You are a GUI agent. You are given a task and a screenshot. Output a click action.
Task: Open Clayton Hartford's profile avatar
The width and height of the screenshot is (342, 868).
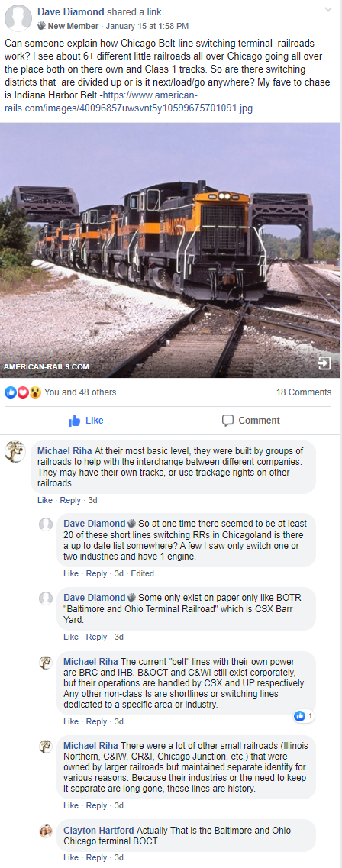click(x=46, y=831)
